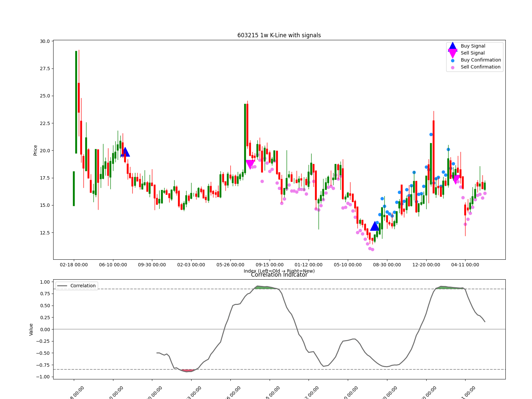Select the blue buy triangle near 06-10

[125, 152]
